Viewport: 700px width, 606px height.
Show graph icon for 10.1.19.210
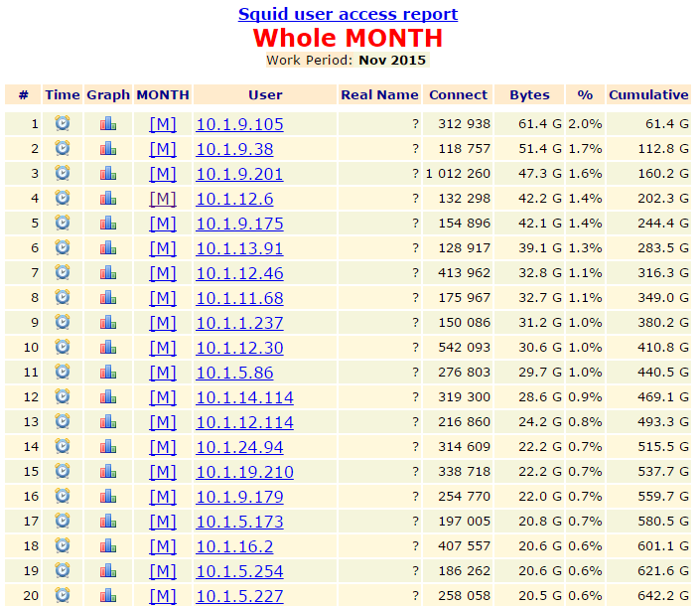coord(108,471)
